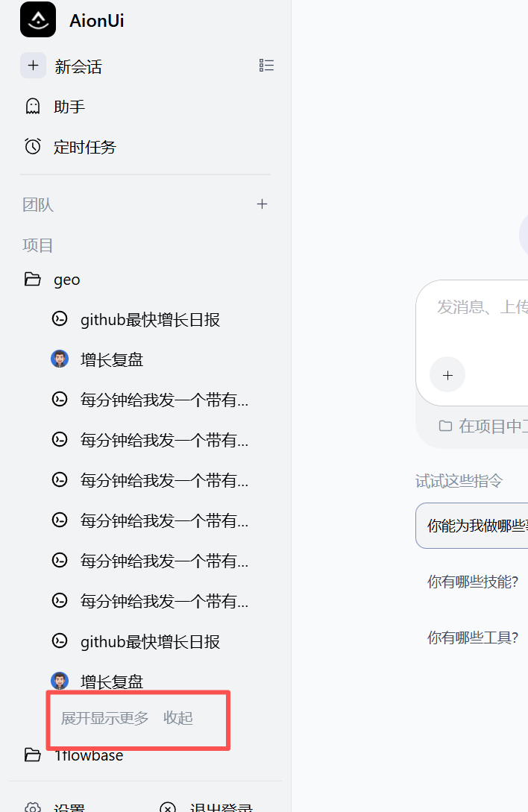Click the AionUi title text

(97, 21)
